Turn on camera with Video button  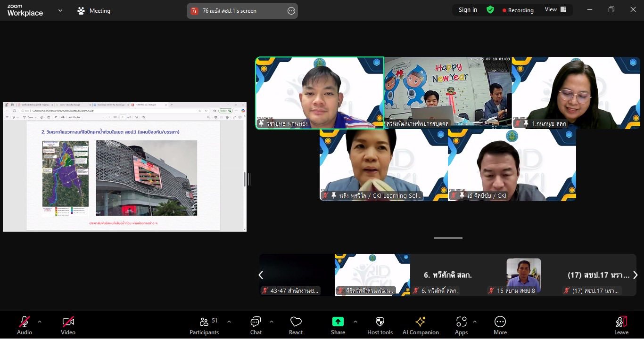[68, 325]
